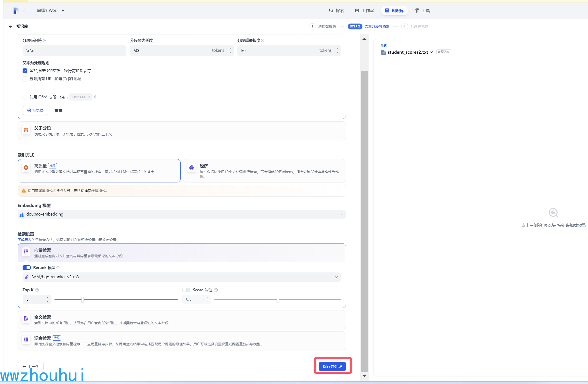This screenshot has width=588, height=384.
Task: Click the 全文检索 document-search icon
Action: pos(26,319)
